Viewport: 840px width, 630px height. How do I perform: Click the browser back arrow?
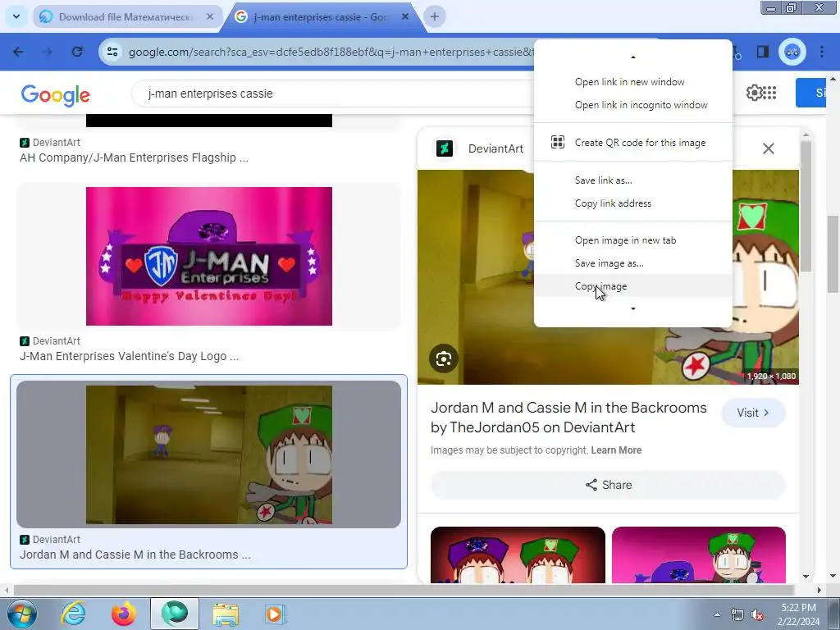18,52
